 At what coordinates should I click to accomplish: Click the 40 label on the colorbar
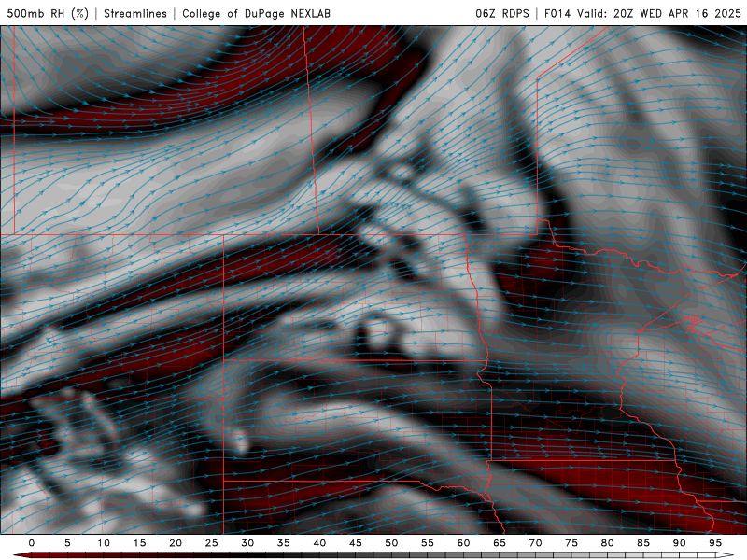(x=319, y=543)
